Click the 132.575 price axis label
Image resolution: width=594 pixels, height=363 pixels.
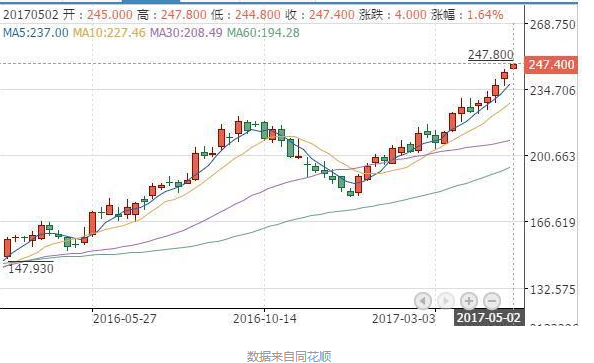click(x=552, y=290)
